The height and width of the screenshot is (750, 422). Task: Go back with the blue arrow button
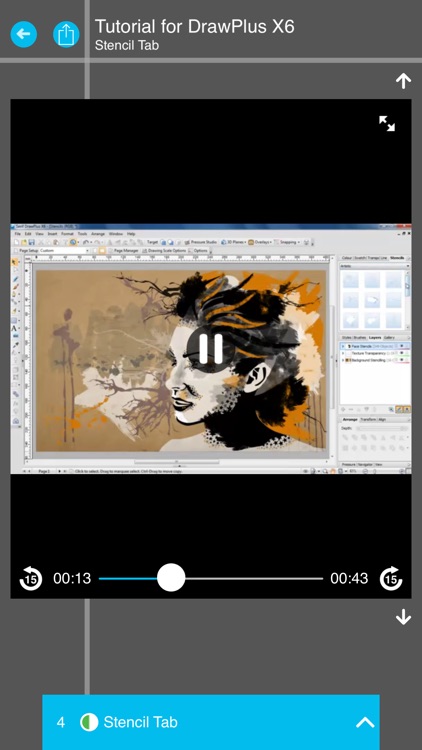(x=23, y=34)
